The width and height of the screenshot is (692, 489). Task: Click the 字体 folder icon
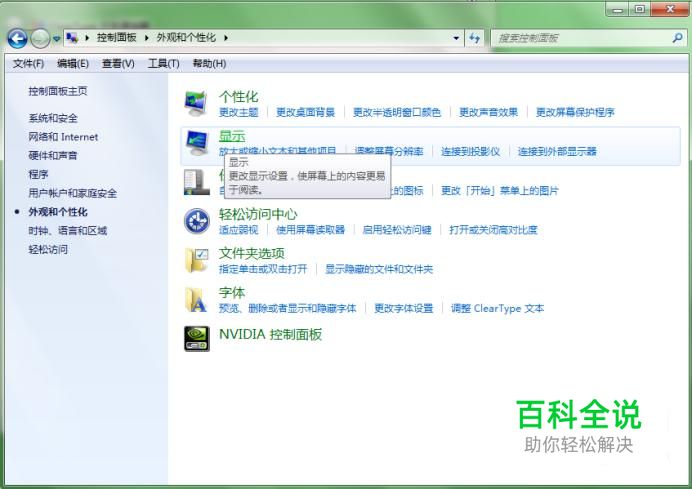[x=196, y=300]
